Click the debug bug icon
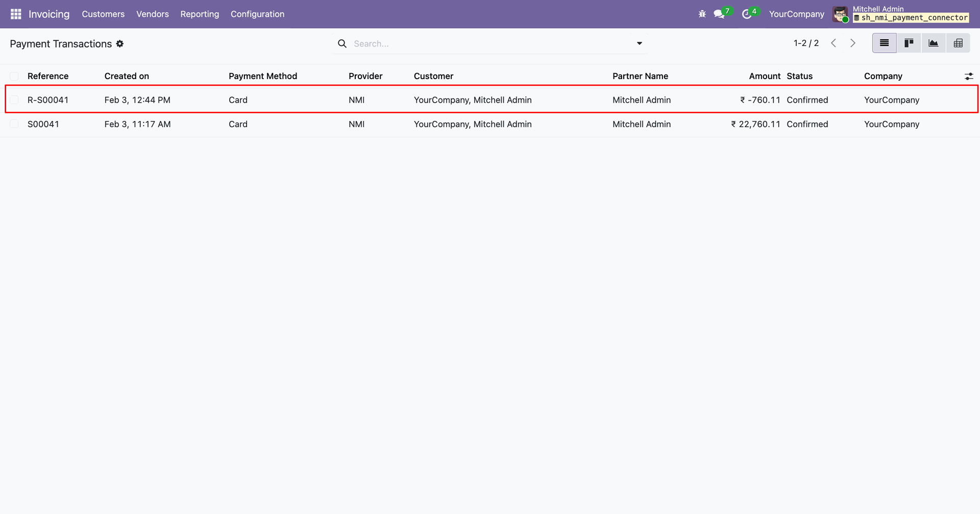 click(702, 14)
